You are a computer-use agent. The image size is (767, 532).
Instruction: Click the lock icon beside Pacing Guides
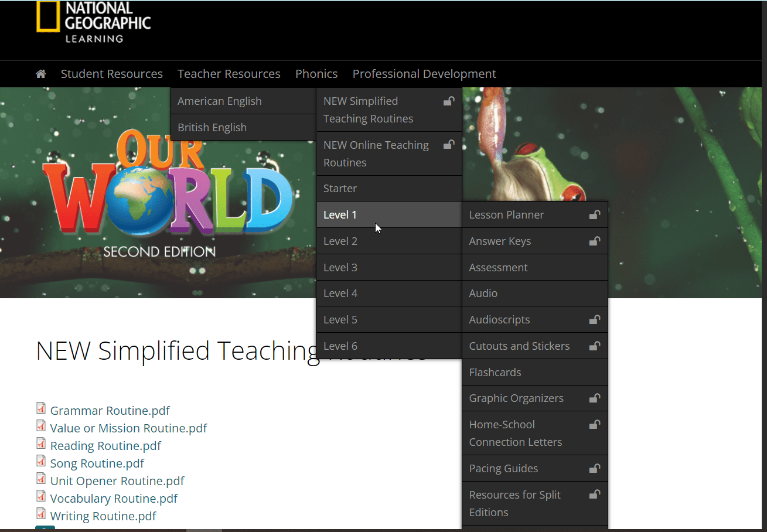pyautogui.click(x=594, y=468)
